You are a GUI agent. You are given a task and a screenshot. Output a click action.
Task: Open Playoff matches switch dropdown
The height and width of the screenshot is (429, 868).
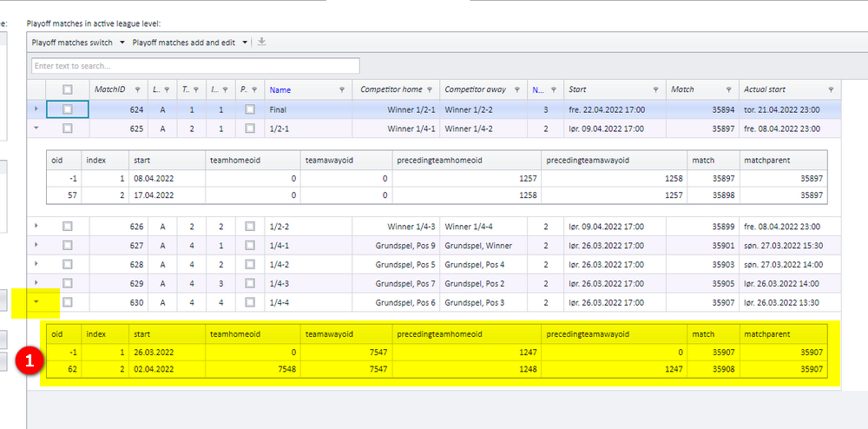pyautogui.click(x=77, y=43)
